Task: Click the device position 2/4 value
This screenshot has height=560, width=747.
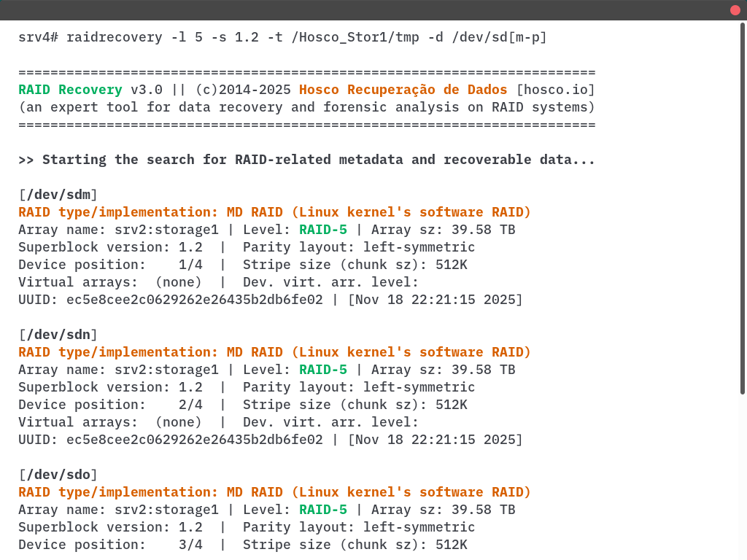Action: pyautogui.click(x=190, y=405)
